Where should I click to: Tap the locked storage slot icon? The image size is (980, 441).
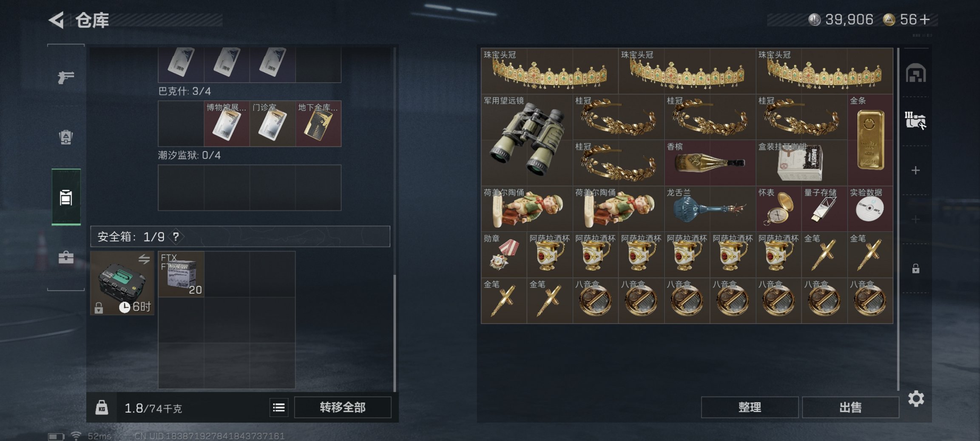(916, 268)
